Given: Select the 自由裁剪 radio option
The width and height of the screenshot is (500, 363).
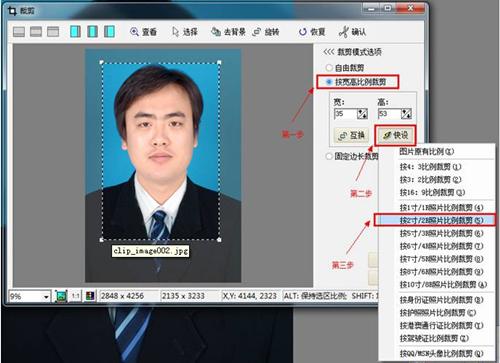Looking at the screenshot, I should 329,68.
